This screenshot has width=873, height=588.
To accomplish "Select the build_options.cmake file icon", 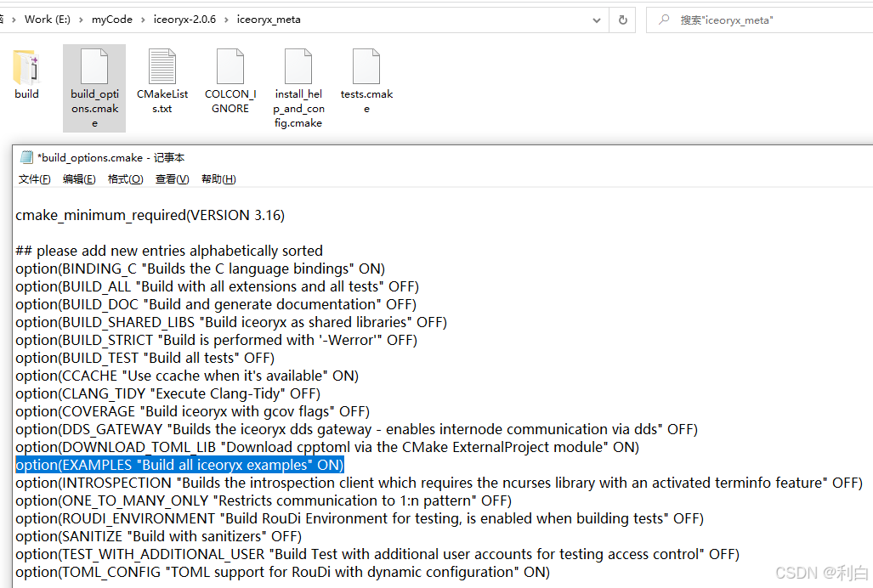I will [94, 66].
